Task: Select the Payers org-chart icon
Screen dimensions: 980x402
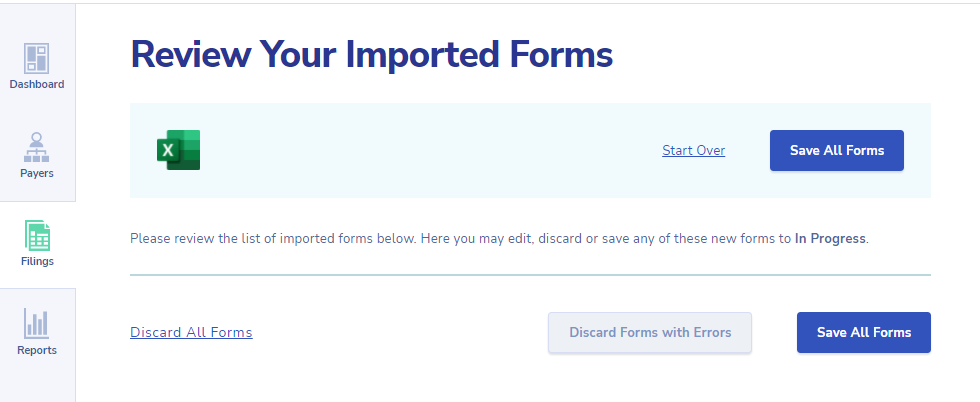Action: pyautogui.click(x=36, y=148)
